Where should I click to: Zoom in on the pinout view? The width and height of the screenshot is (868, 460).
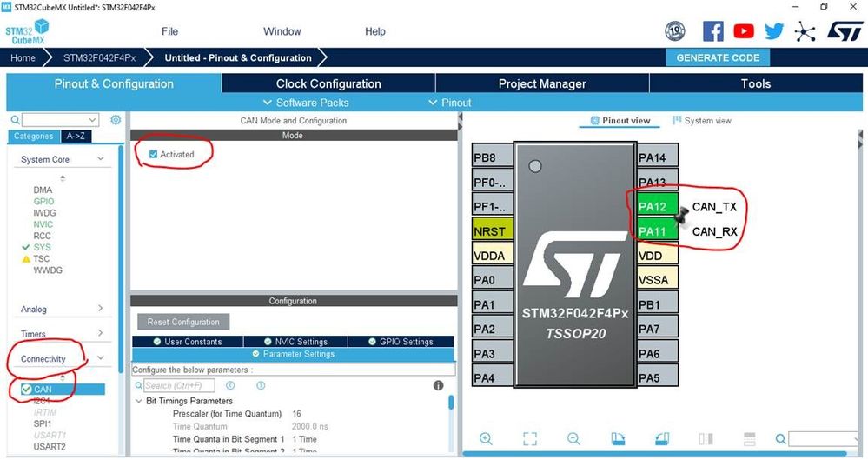486,439
